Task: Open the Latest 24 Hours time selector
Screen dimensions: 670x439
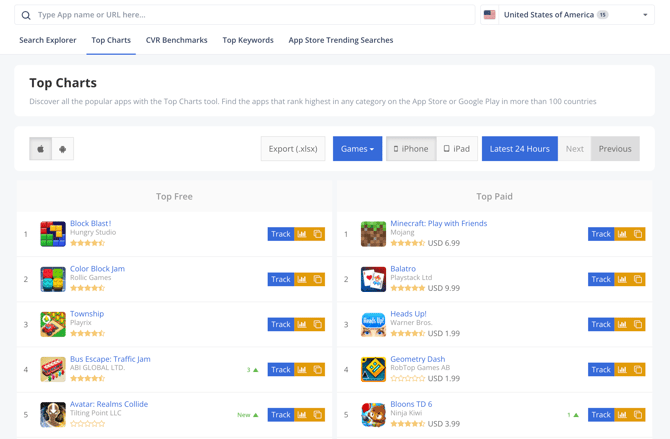Action: click(x=519, y=149)
